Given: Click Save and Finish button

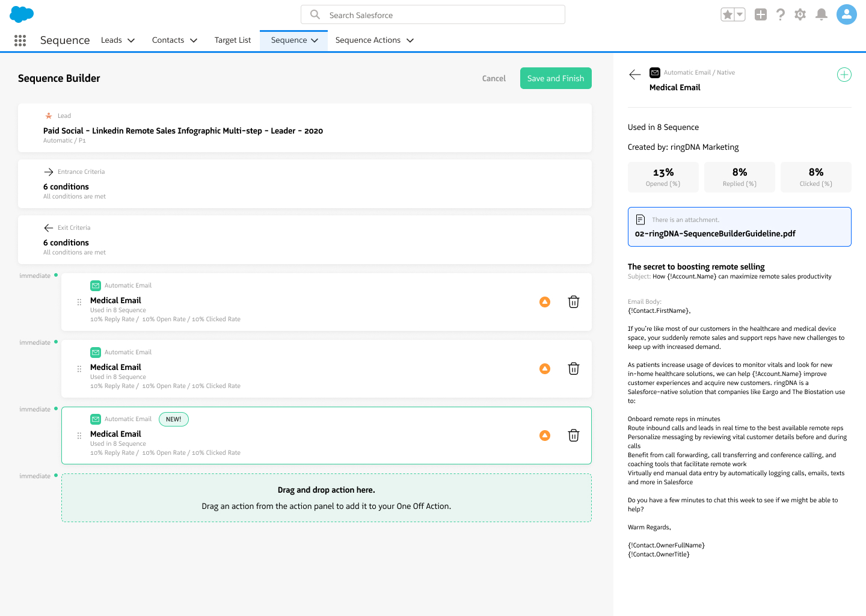Looking at the screenshot, I should (x=556, y=78).
